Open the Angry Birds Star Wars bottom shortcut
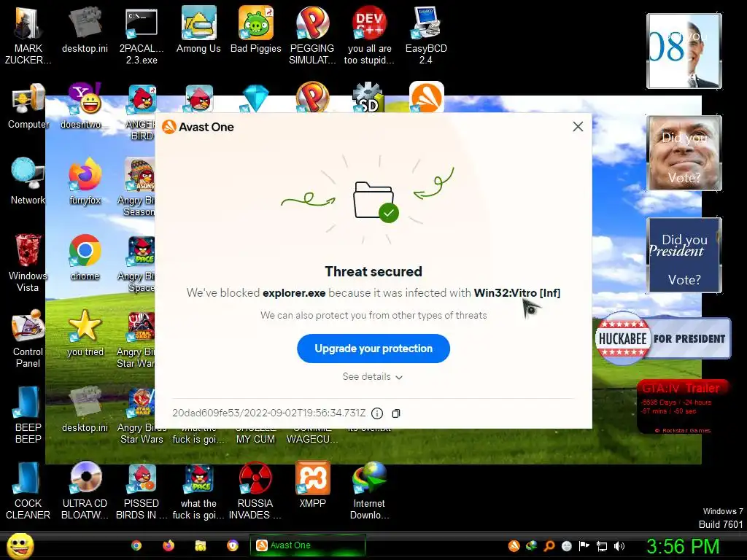747x560 pixels. coord(142,416)
